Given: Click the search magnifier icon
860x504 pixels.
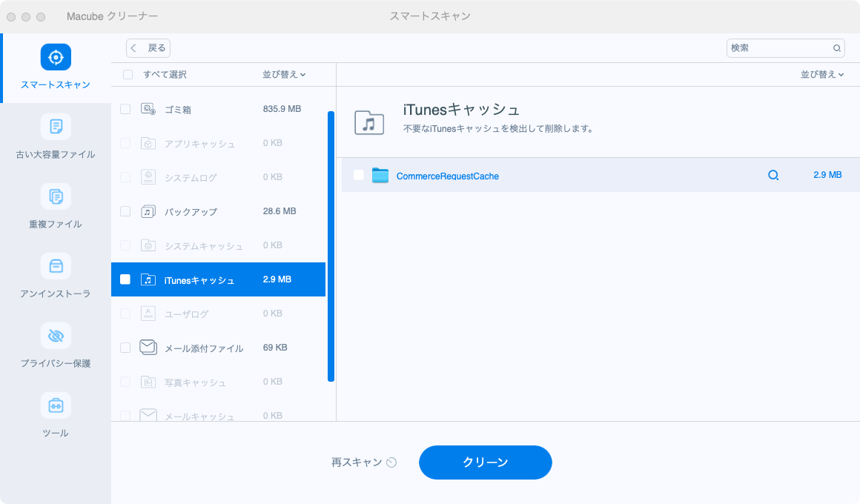Looking at the screenshot, I should tap(837, 48).
